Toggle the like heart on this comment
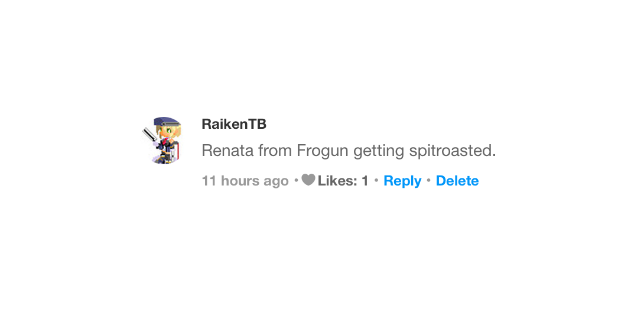 click(x=308, y=180)
